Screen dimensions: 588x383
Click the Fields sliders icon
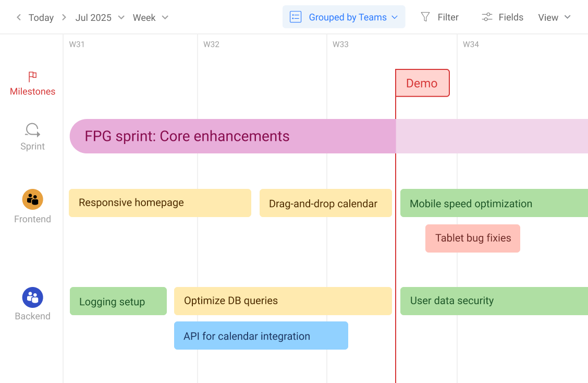tap(487, 17)
